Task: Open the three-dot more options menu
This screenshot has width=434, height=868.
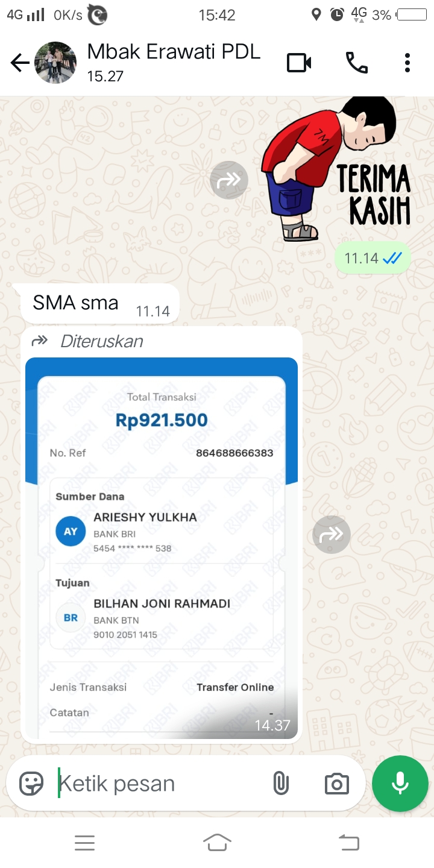Action: tap(407, 63)
